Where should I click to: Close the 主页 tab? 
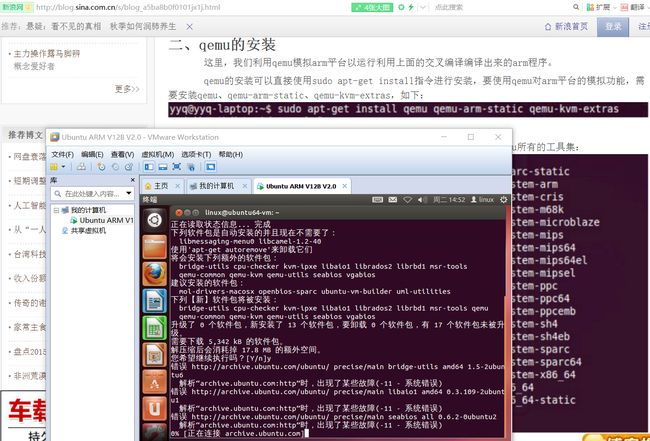pyautogui.click(x=178, y=186)
